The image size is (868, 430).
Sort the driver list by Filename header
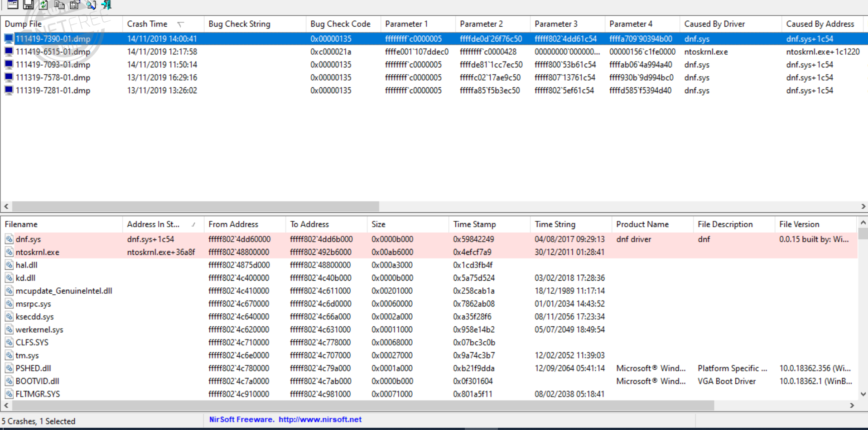coord(62,224)
